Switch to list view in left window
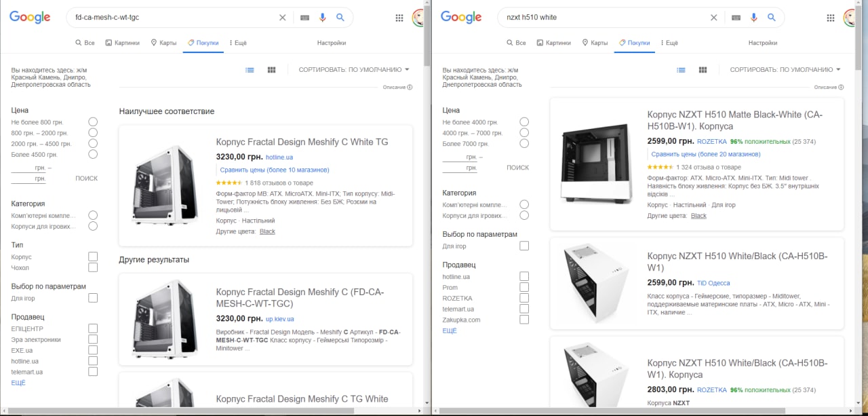The image size is (868, 416). (x=250, y=70)
